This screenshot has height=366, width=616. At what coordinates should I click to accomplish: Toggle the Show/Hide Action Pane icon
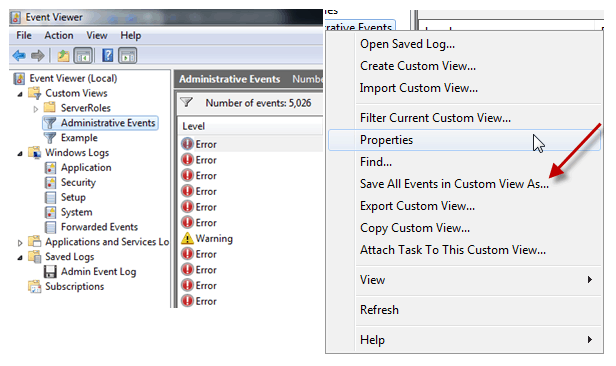pyautogui.click(x=127, y=56)
